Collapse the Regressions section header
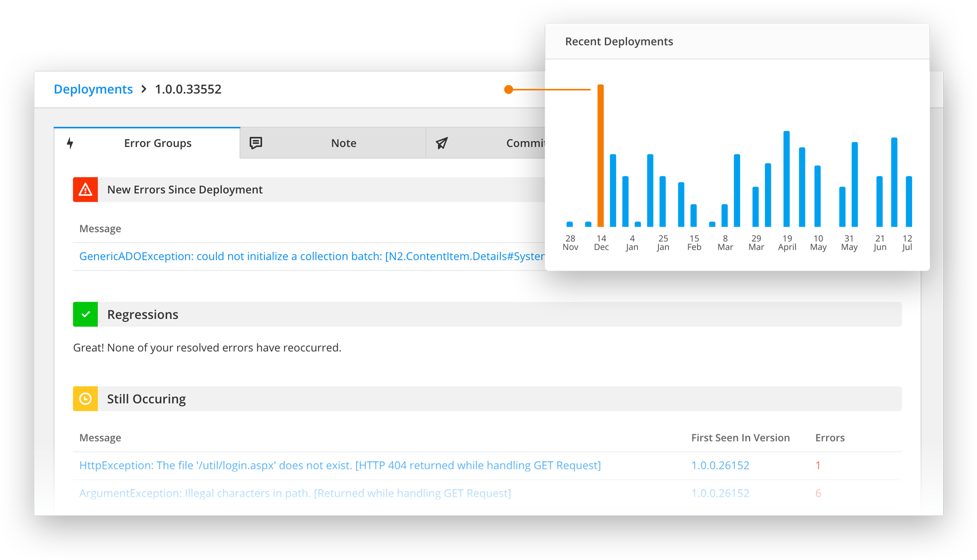The width and height of the screenshot is (977, 560). (143, 314)
